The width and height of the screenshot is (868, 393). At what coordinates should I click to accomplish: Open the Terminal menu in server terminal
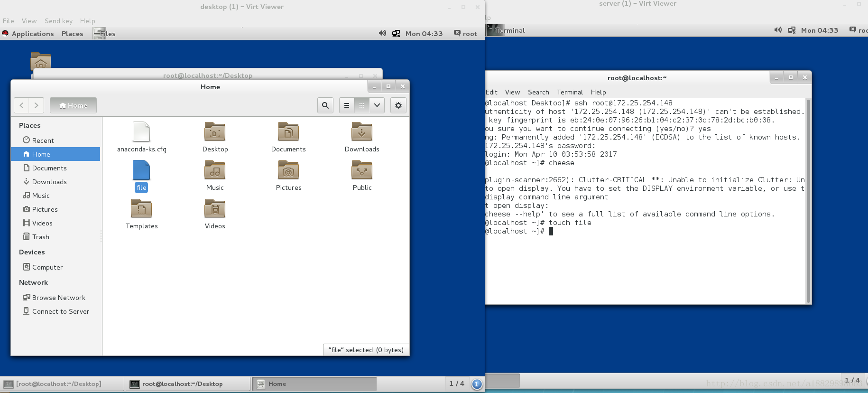coord(570,92)
